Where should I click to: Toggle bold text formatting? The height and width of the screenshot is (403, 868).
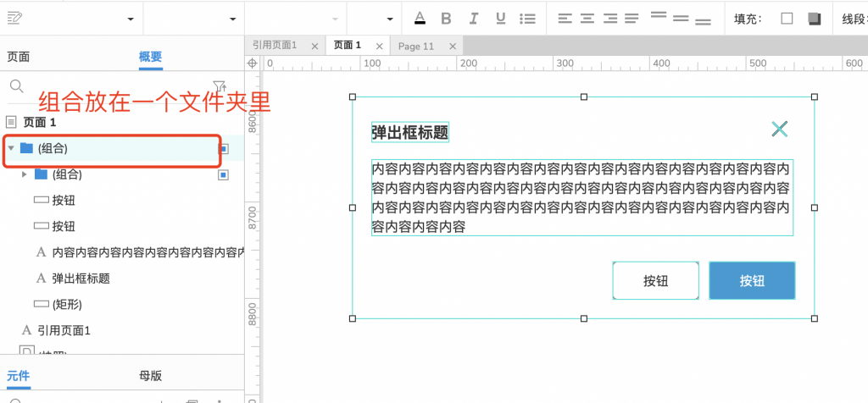[446, 19]
